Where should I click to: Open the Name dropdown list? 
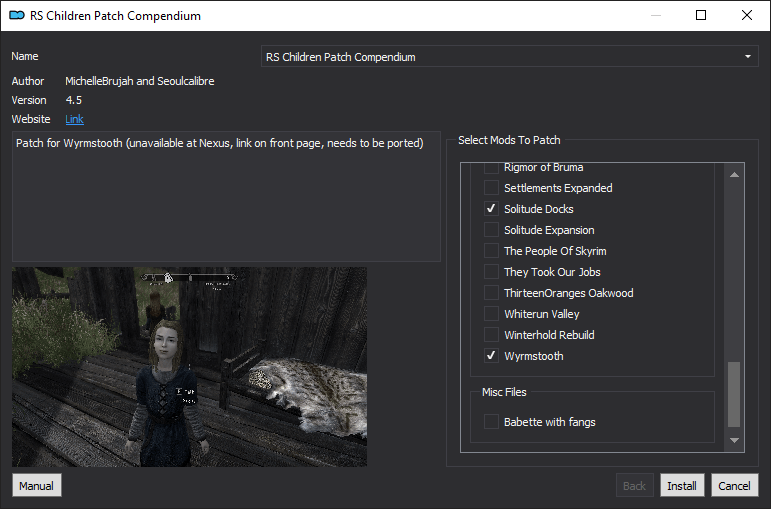509,57
